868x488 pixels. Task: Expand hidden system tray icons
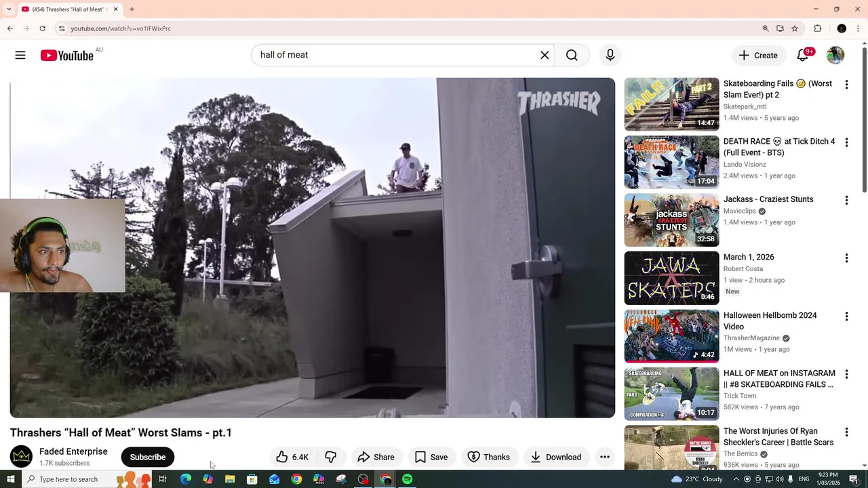tap(736, 479)
